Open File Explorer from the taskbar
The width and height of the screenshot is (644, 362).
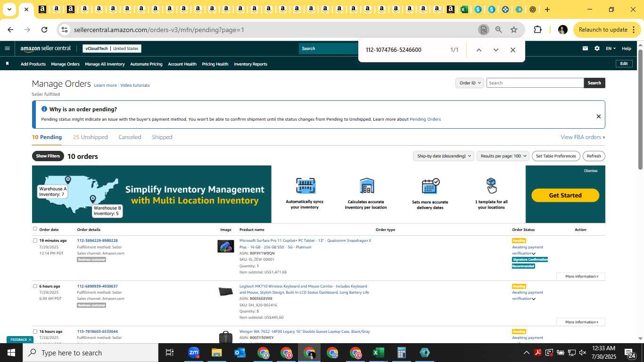tap(216, 353)
